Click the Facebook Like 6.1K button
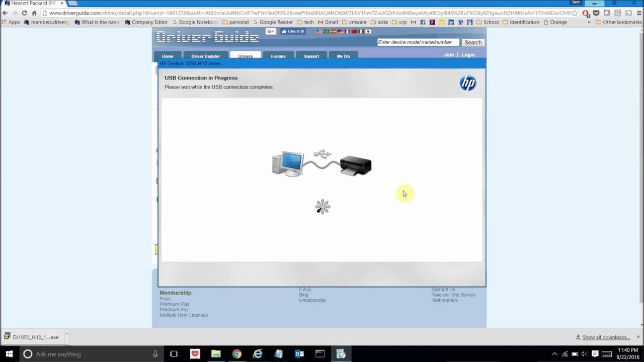 (x=293, y=31)
